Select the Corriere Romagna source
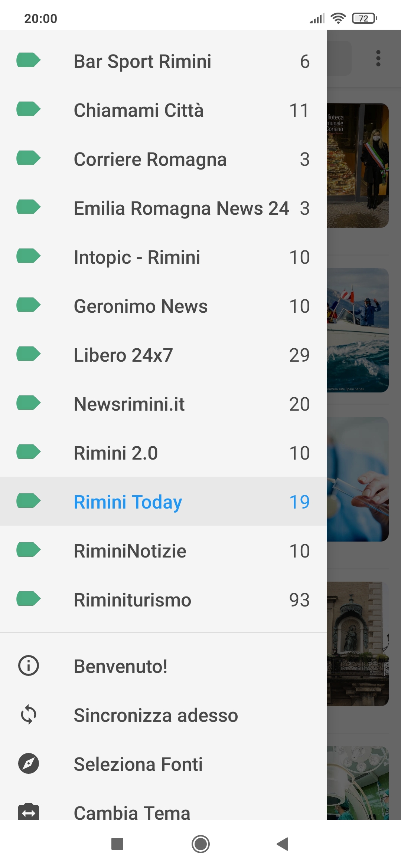 (163, 159)
